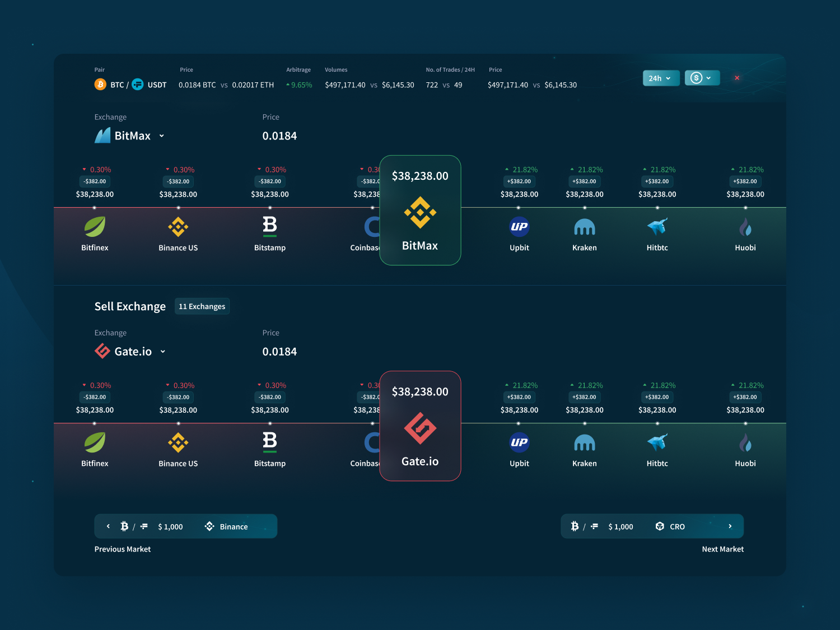Select Hitbtc icon in the upper exchange row

coord(657,227)
